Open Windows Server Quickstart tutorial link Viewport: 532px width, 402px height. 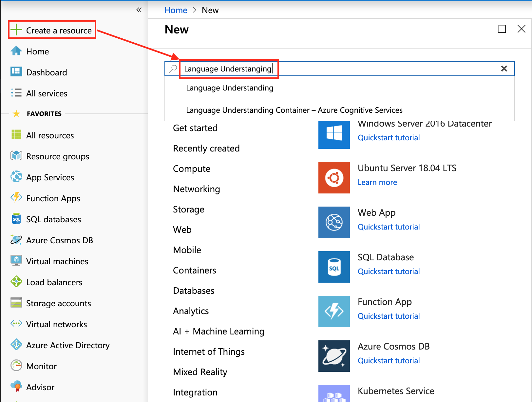click(x=389, y=138)
